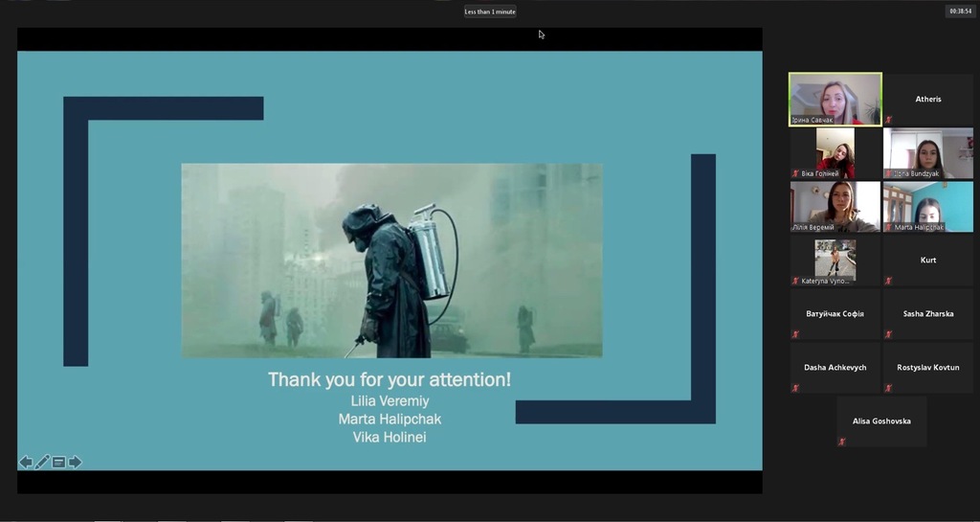Click muted mic icon on Dasha Achkevych tile
Screen dimensions: 980x522
pyautogui.click(x=795, y=388)
